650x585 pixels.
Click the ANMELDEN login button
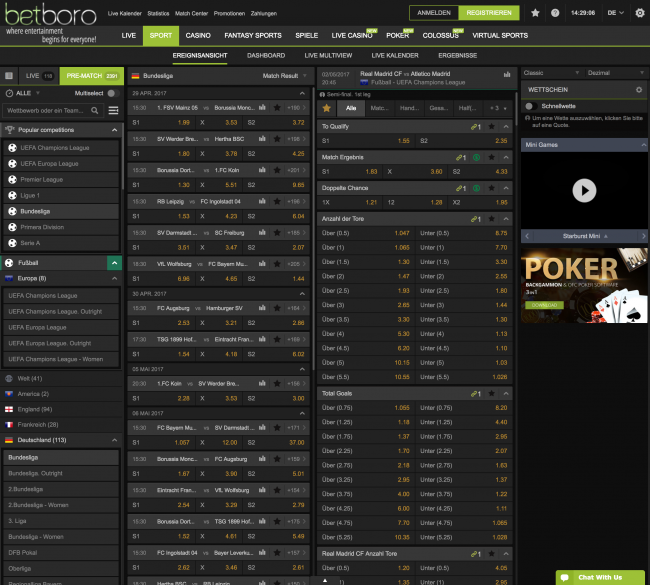(434, 13)
